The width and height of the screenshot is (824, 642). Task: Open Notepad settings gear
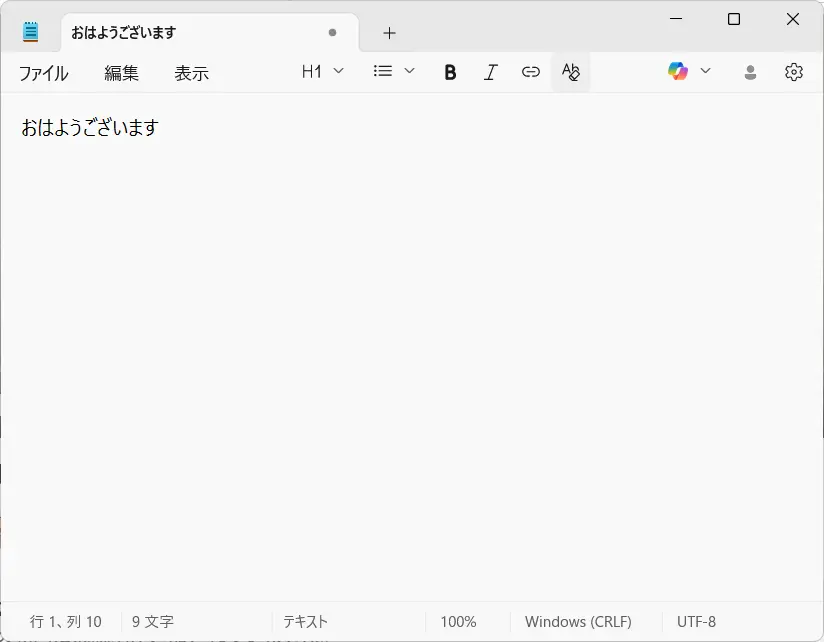(x=794, y=72)
